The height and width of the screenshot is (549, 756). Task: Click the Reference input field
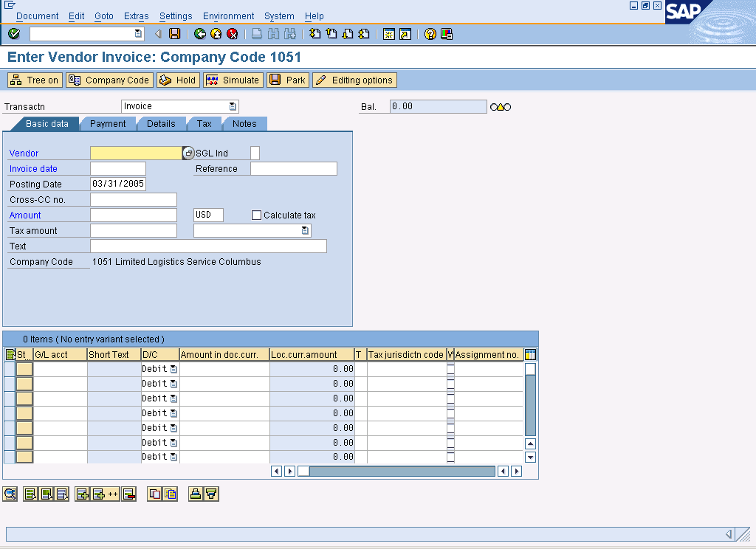tap(294, 169)
